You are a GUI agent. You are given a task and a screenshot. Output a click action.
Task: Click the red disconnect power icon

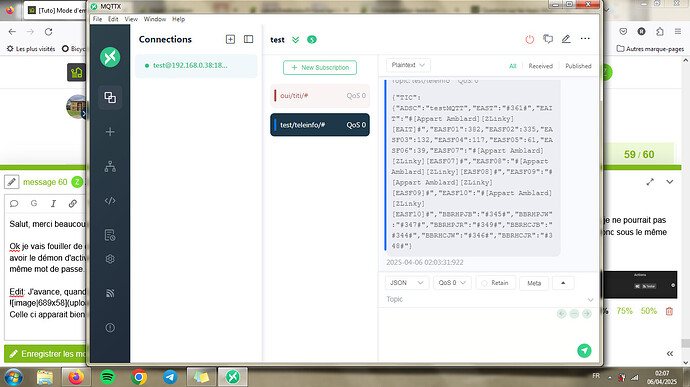pyautogui.click(x=529, y=39)
